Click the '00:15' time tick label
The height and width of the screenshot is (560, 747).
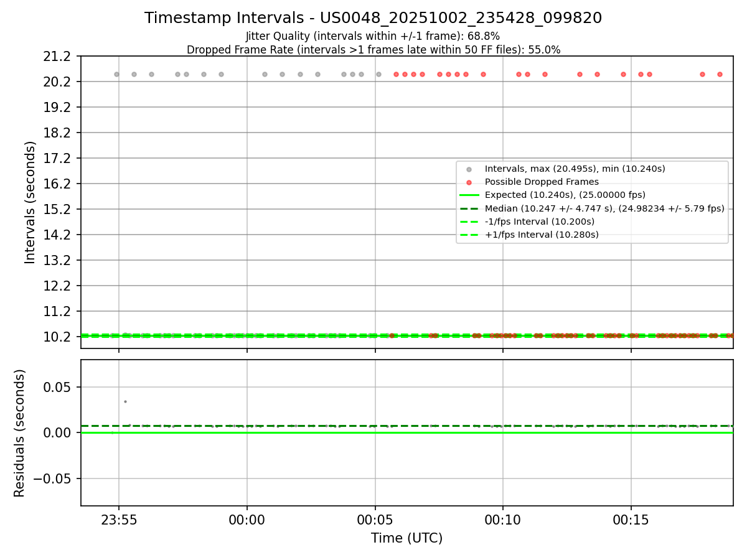[631, 520]
